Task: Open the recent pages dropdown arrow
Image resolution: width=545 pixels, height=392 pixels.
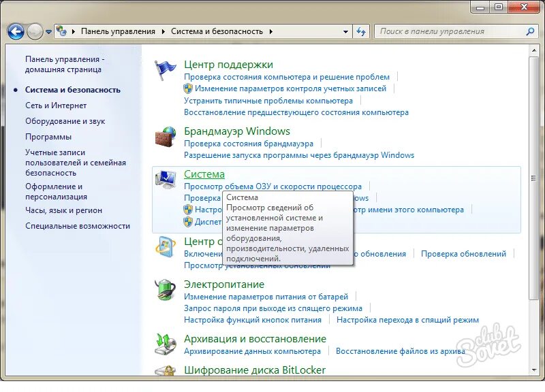Action: click(x=48, y=31)
